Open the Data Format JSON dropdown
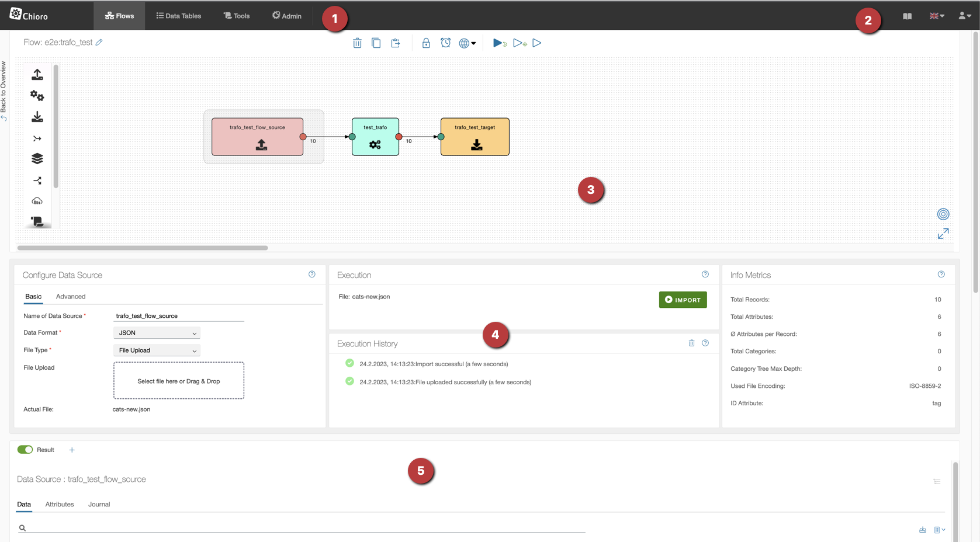The width and height of the screenshot is (980, 542). click(x=157, y=333)
